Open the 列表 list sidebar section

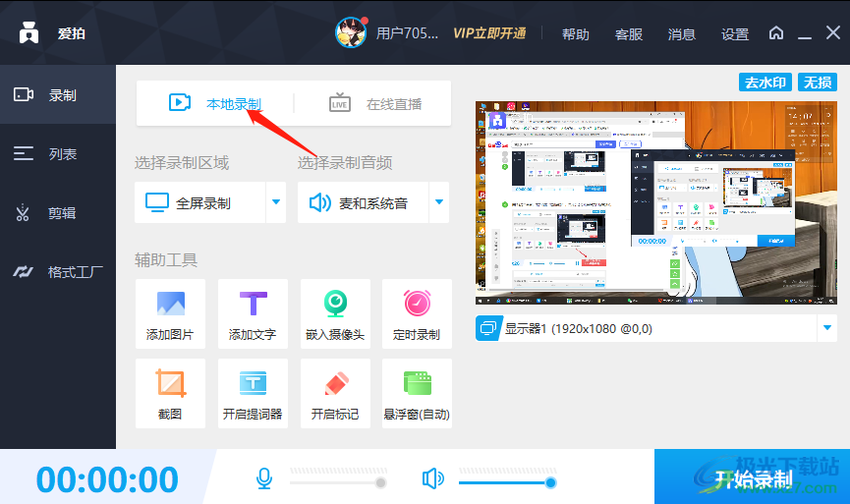57,154
